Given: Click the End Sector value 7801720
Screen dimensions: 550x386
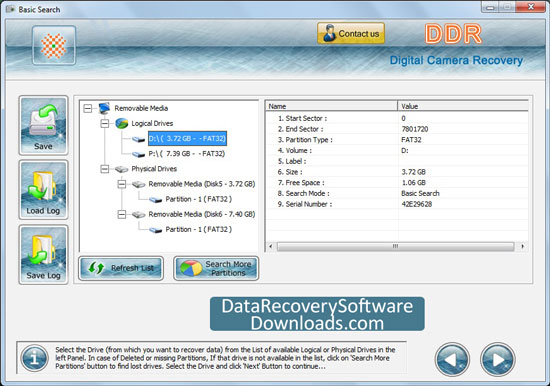Looking at the screenshot, I should [415, 129].
